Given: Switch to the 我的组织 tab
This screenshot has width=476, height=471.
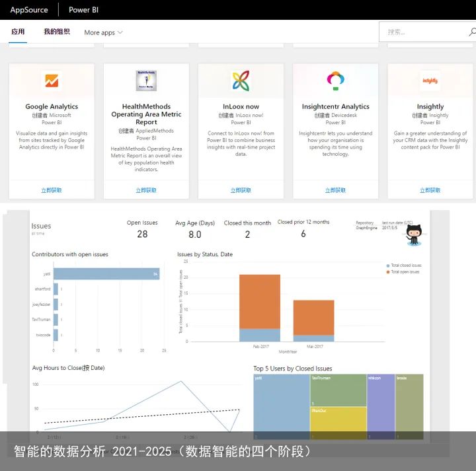Looking at the screenshot, I should pyautogui.click(x=57, y=32).
